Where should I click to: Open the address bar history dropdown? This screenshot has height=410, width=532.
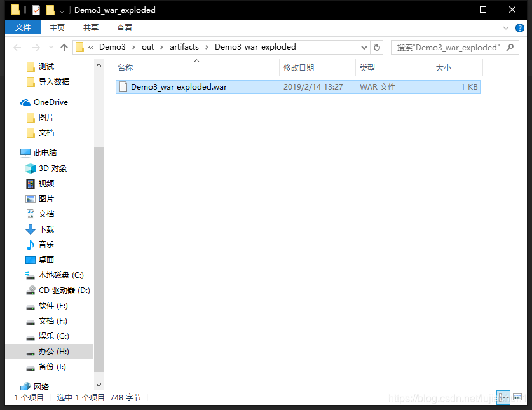(364, 48)
